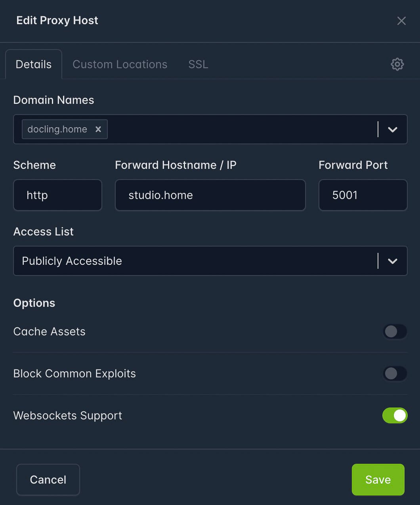Click the docling.home tag text

pos(57,129)
